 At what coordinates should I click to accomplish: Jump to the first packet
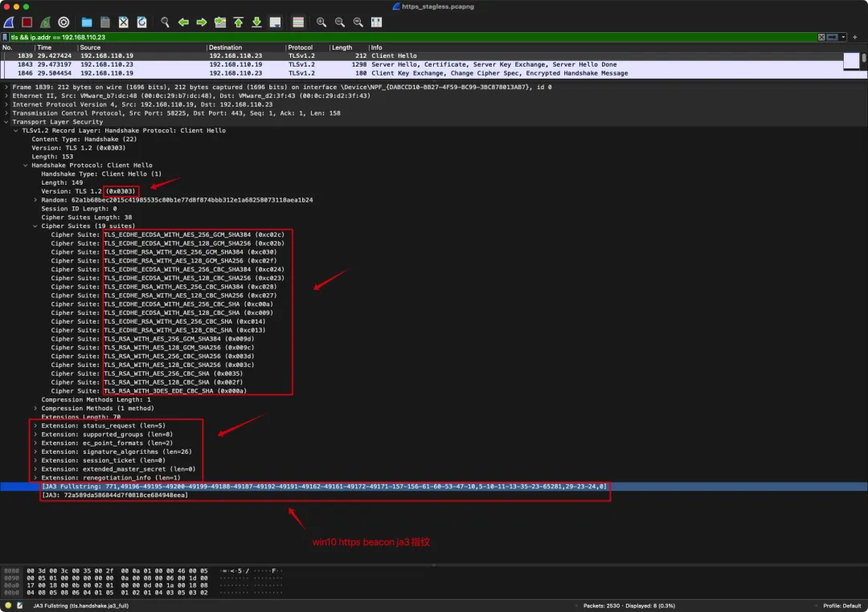click(239, 22)
